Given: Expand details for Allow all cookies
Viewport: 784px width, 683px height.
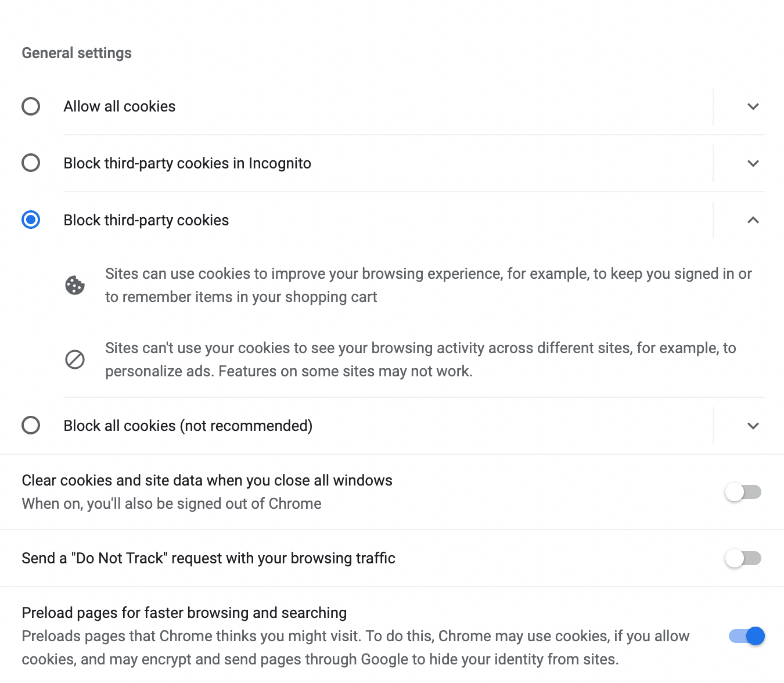Looking at the screenshot, I should 753,106.
